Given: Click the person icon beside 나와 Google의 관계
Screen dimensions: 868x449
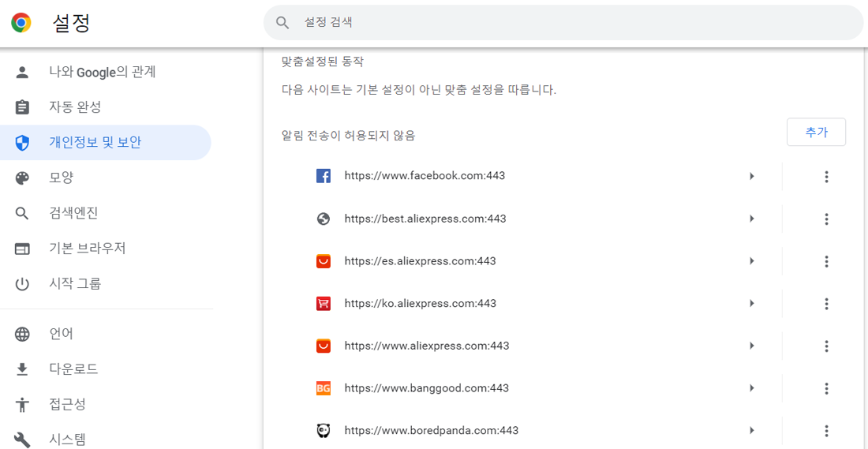Looking at the screenshot, I should 22,72.
